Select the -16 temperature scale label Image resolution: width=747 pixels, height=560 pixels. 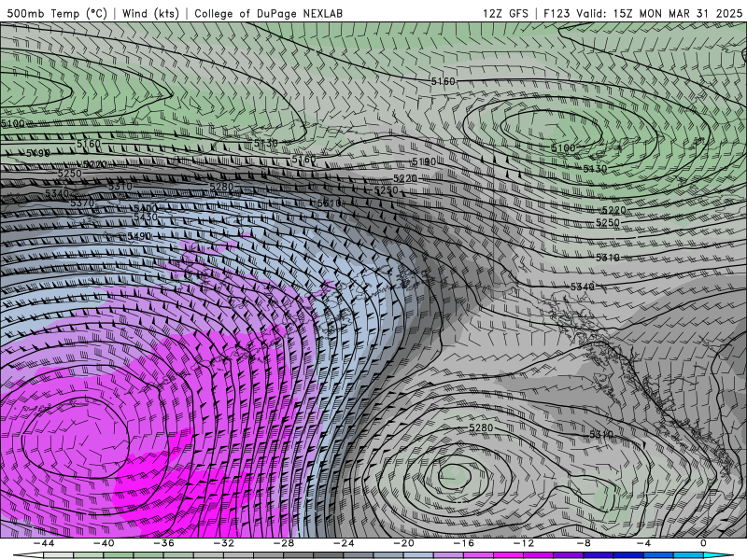point(464,543)
